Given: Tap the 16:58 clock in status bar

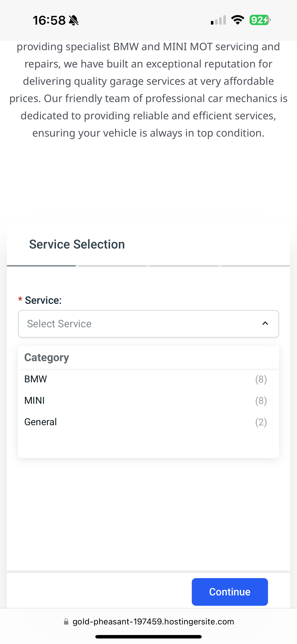Looking at the screenshot, I should click(x=49, y=20).
